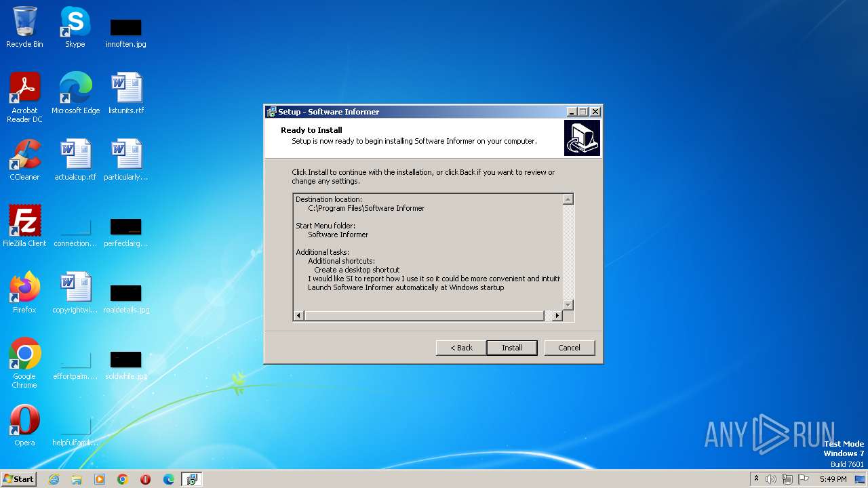This screenshot has height=488, width=868.
Task: Click the horizontal scroll-left arrow
Action: (x=299, y=316)
